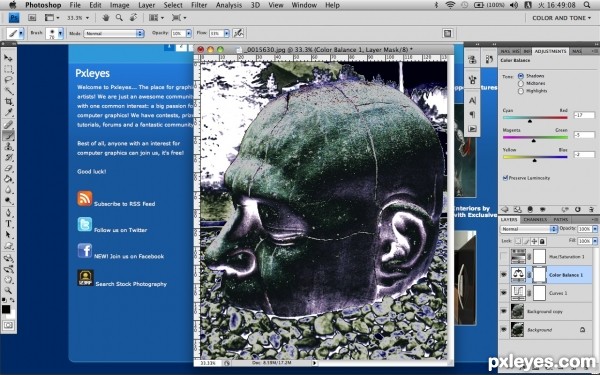Click Search Stock Photography link
This screenshot has width=600, height=375.
[x=131, y=284]
